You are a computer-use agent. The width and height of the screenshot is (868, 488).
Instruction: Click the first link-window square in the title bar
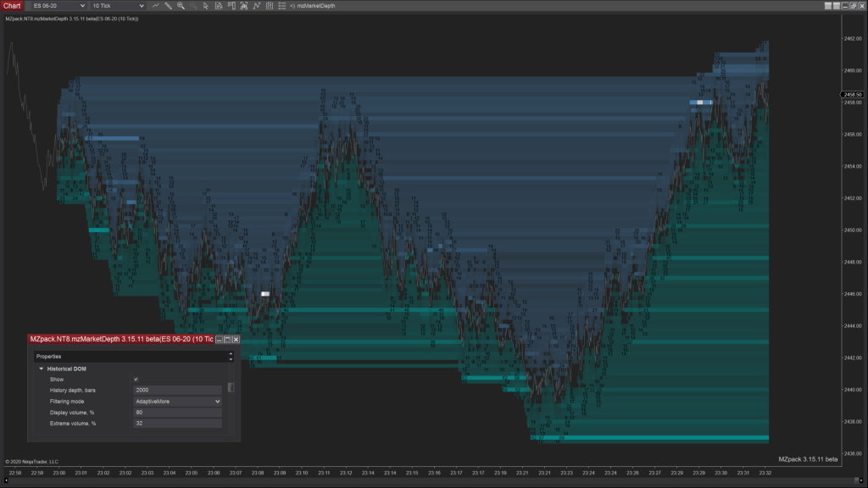click(x=828, y=6)
